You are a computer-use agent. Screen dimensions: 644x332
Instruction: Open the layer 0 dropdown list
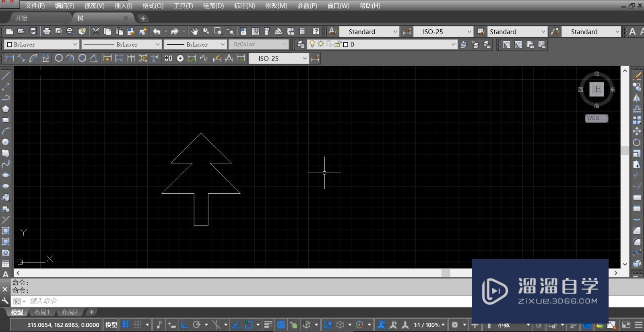382,44
